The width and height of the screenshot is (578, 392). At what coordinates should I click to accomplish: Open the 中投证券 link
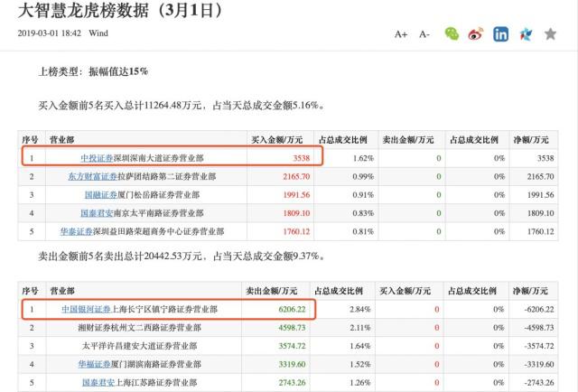[x=97, y=158]
